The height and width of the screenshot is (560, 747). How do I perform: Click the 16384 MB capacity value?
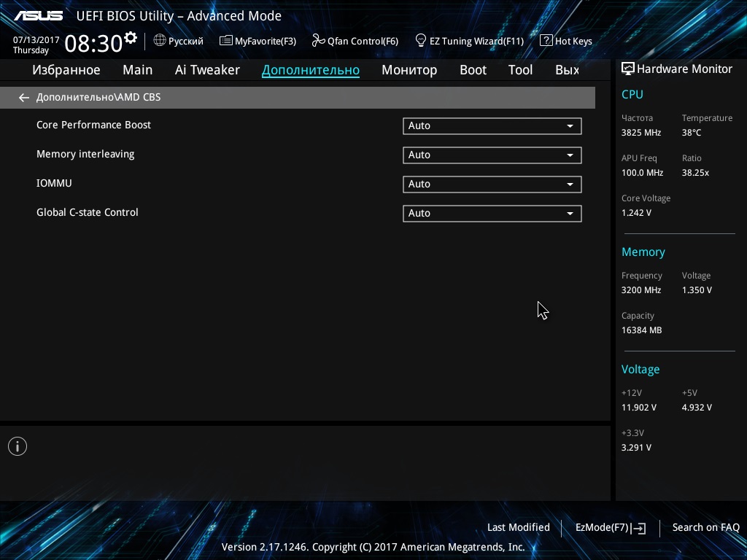pyautogui.click(x=642, y=330)
